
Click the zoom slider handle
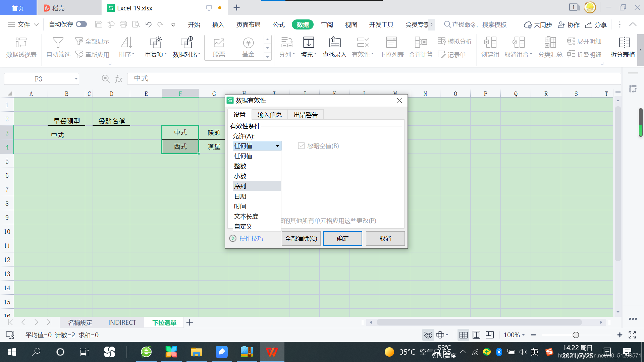pos(576,335)
